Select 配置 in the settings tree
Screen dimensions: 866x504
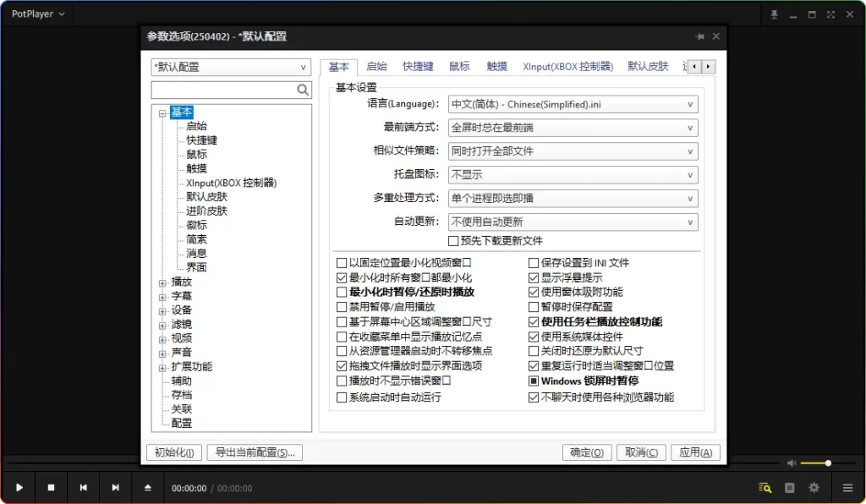pyautogui.click(x=181, y=424)
